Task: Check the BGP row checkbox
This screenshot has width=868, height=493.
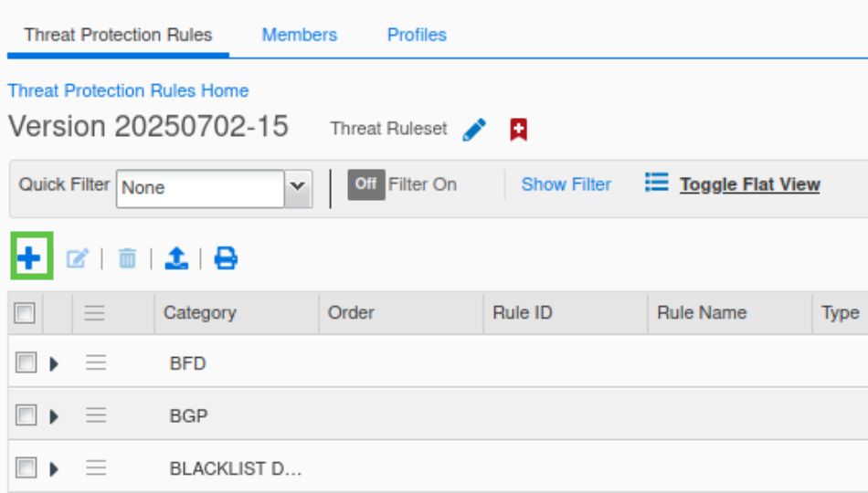Action: (x=26, y=416)
